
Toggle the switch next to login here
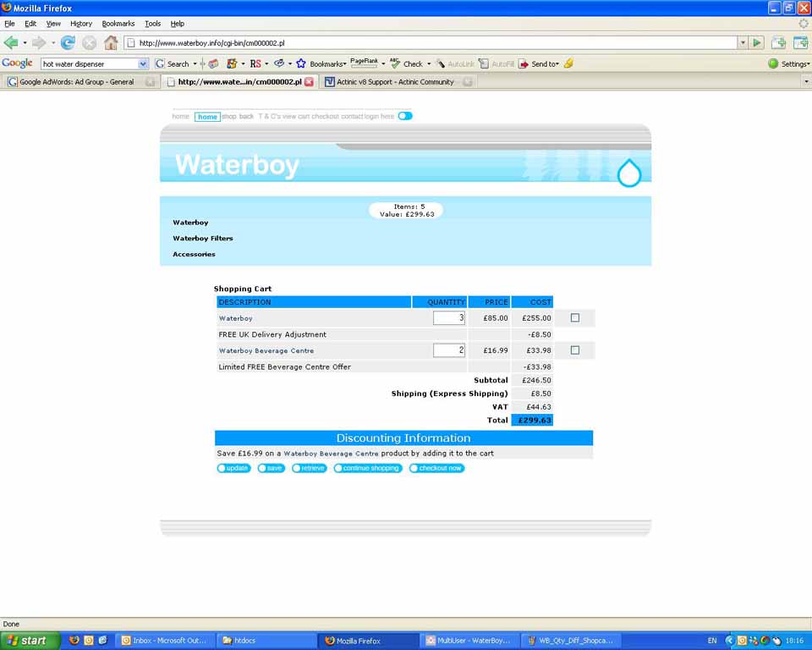[x=405, y=116]
